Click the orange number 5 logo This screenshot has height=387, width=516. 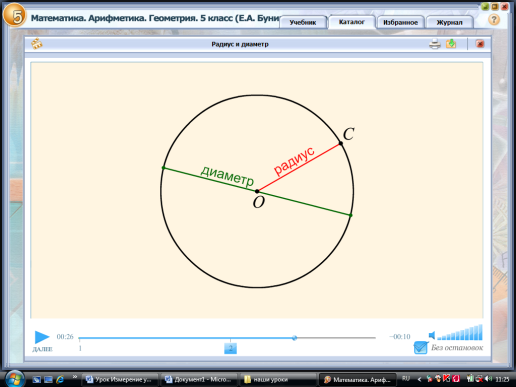click(x=14, y=14)
